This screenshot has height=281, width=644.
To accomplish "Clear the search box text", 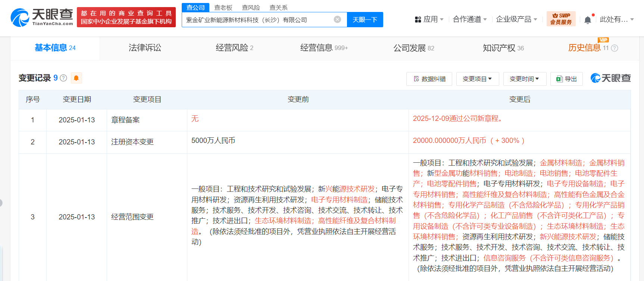I will (x=337, y=19).
